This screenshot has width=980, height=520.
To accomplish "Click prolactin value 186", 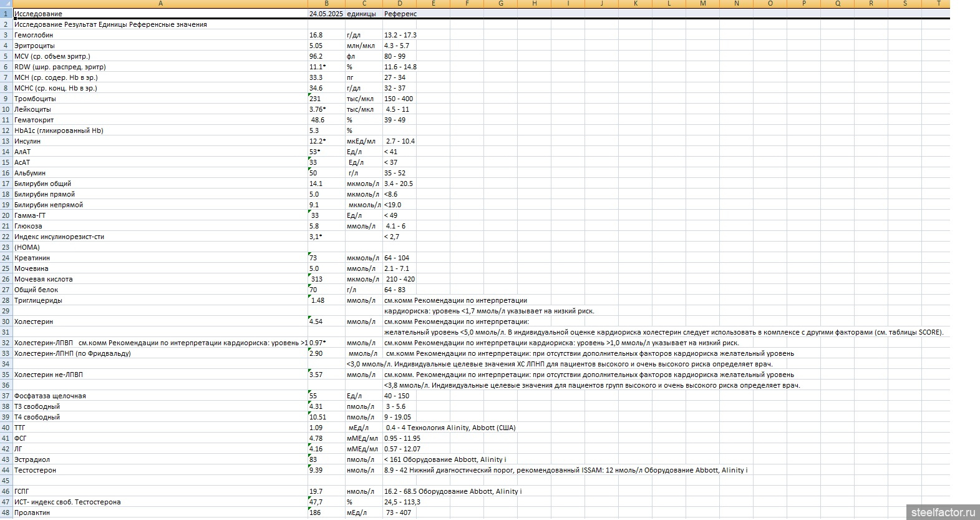I will pyautogui.click(x=326, y=513).
